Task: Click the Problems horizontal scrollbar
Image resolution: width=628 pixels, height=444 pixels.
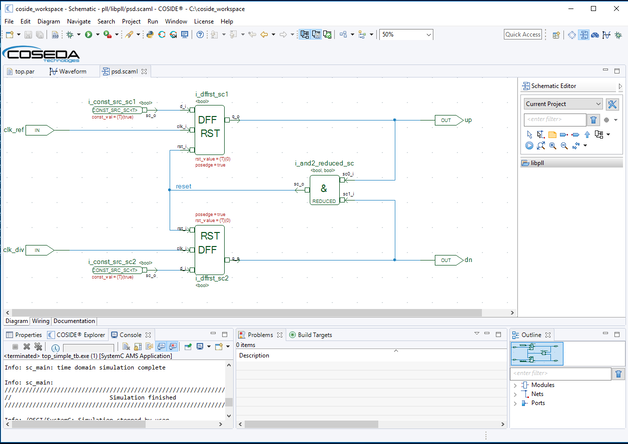Action: tap(312, 424)
